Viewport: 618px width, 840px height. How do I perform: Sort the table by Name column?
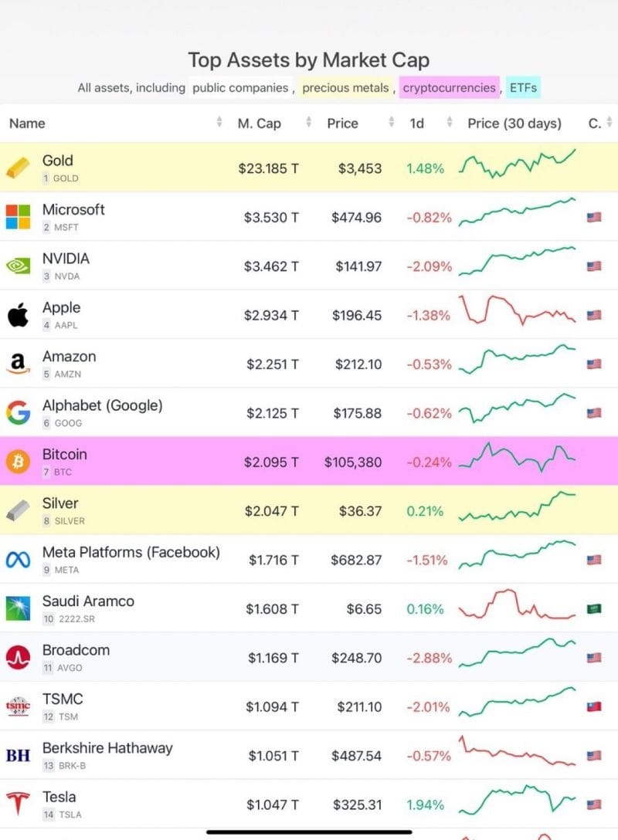pos(28,124)
